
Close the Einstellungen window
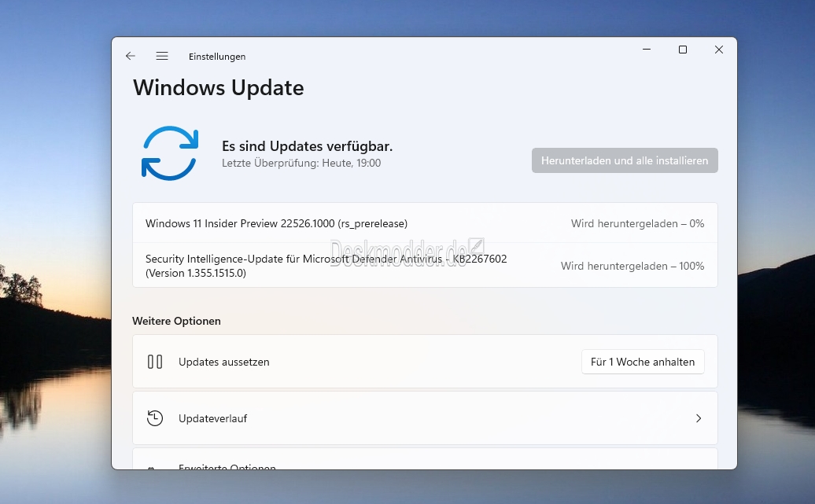click(719, 50)
